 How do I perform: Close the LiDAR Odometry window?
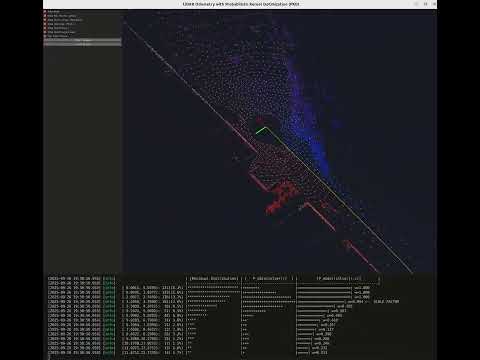(x=434, y=4)
